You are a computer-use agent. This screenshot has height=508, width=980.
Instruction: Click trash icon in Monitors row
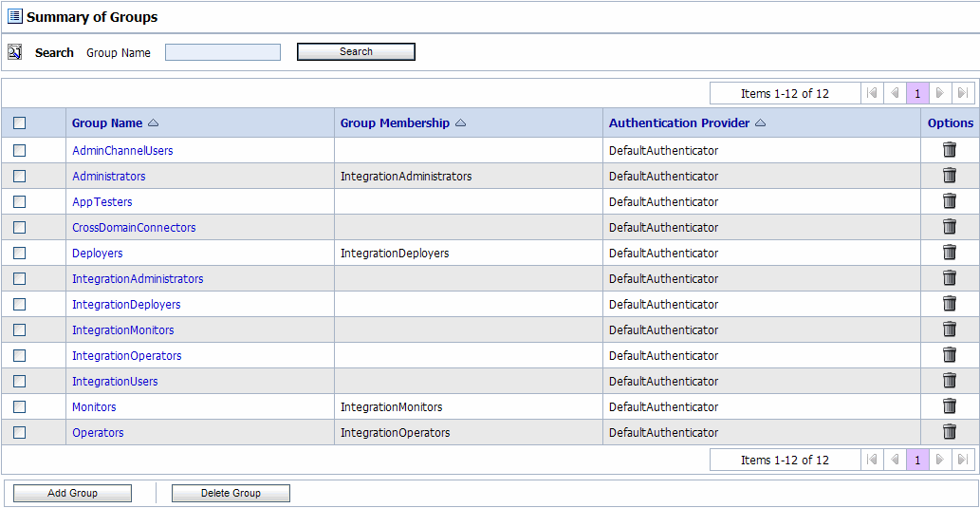tap(950, 406)
